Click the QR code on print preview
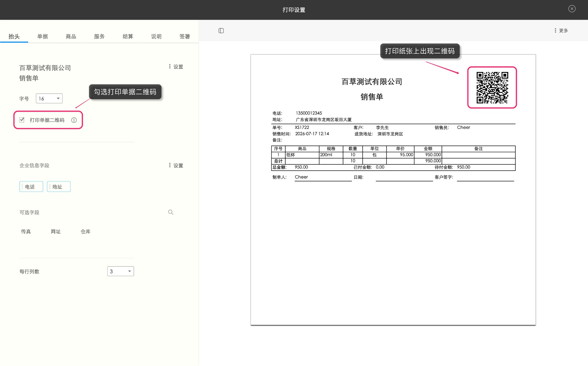Viewport: 588px width, 366px height. click(492, 88)
